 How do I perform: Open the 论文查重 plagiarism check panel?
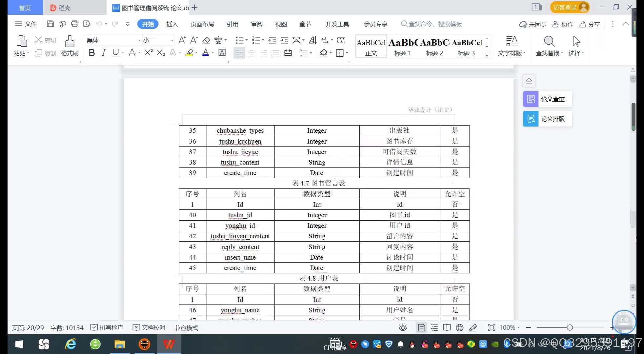pyautogui.click(x=548, y=99)
